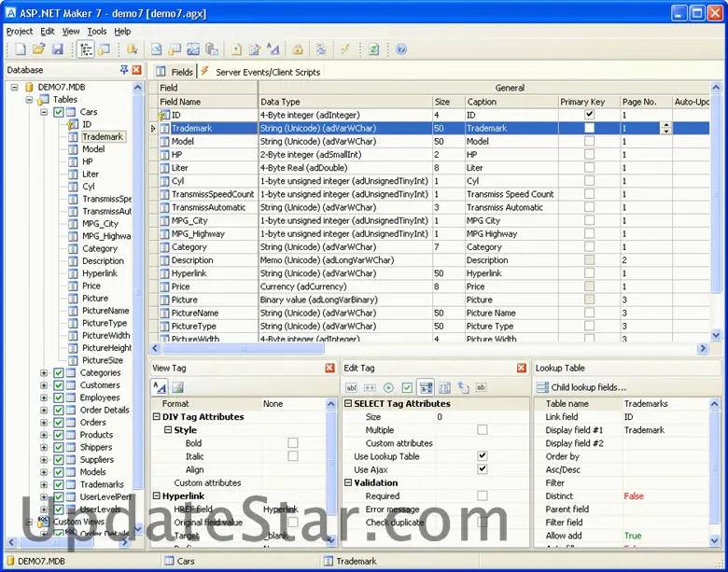Expand the Categories table node
This screenshot has width=728, height=572.
(44, 373)
